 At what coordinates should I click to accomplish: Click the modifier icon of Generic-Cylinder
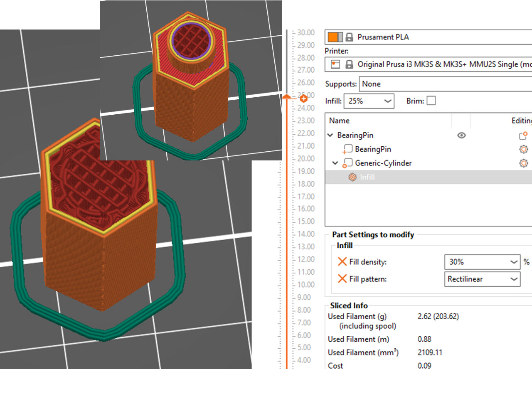pyautogui.click(x=347, y=163)
